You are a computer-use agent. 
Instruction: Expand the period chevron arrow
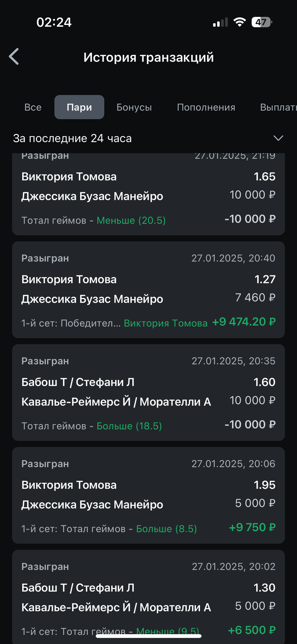tap(278, 138)
